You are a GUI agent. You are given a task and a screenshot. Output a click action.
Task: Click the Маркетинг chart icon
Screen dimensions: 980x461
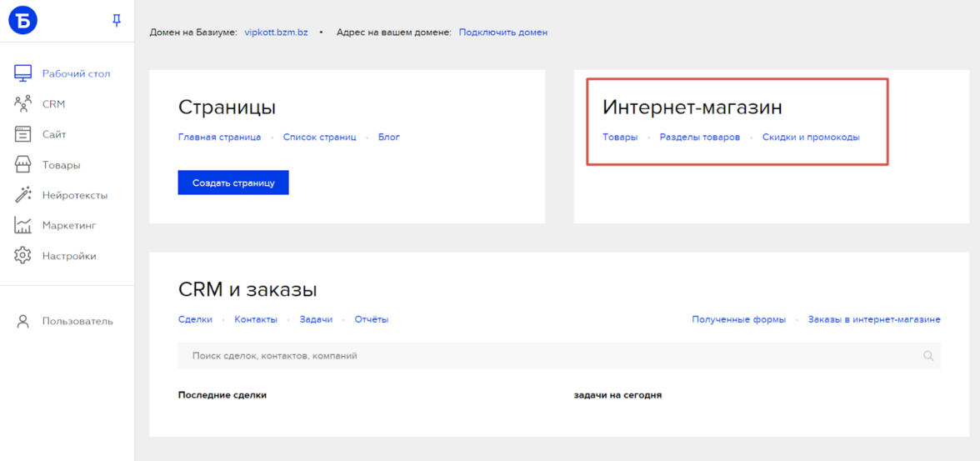[x=23, y=225]
